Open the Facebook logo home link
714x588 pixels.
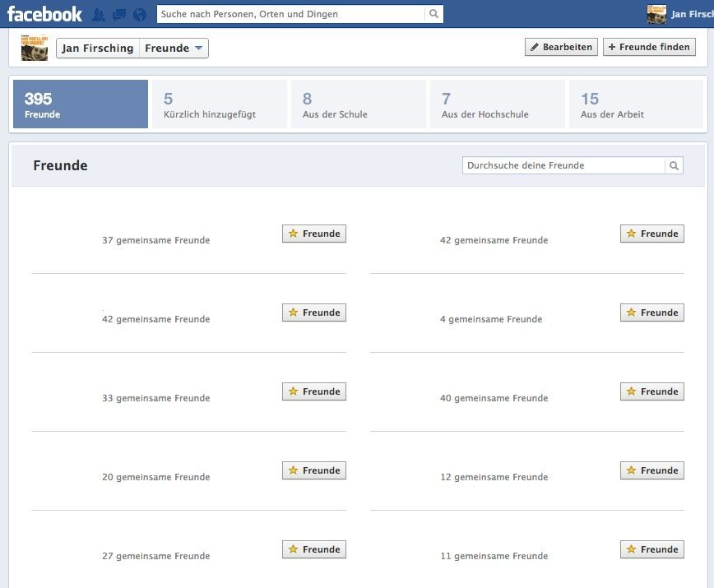[x=44, y=14]
